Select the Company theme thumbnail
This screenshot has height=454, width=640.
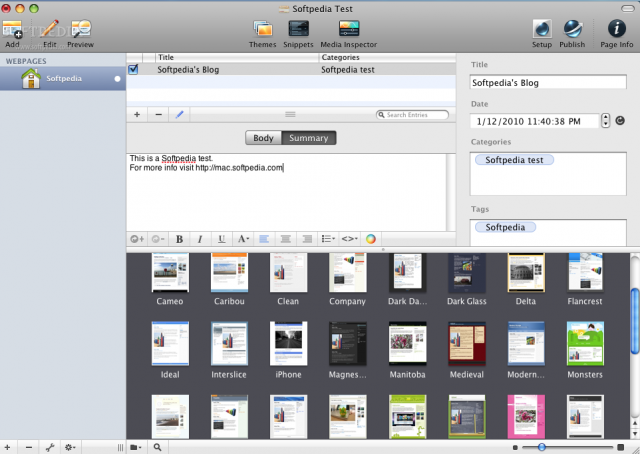tap(348, 272)
